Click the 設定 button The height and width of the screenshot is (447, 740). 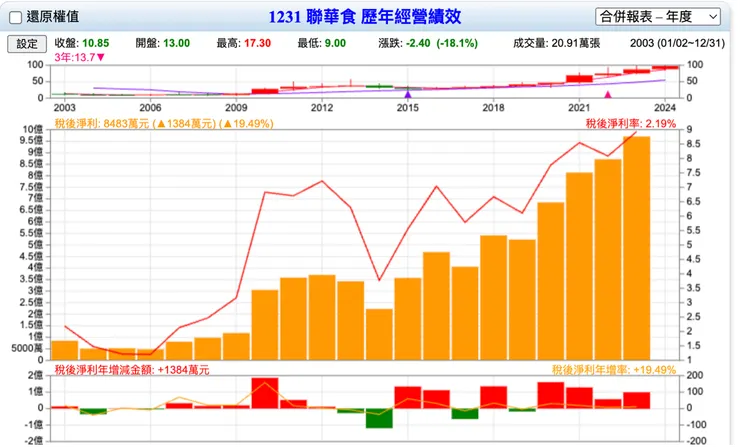pos(27,44)
